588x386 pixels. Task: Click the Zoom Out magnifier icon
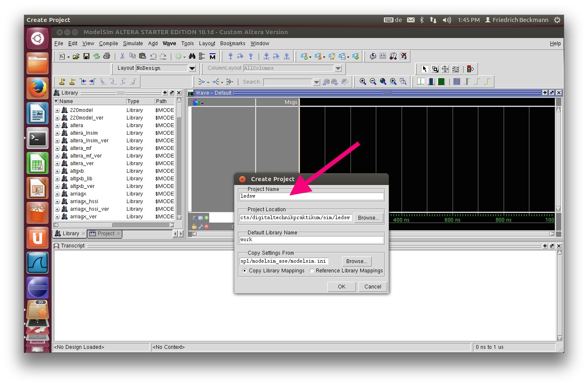pos(373,82)
